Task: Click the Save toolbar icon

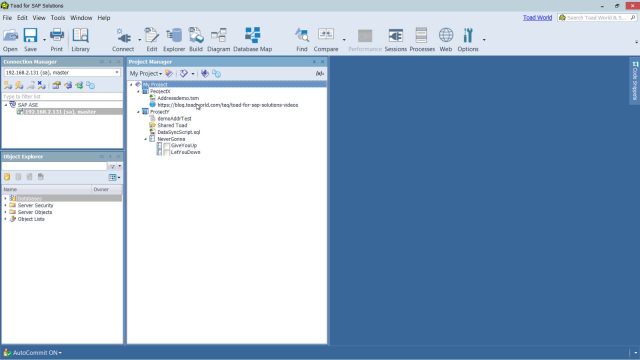Action: coord(31,36)
